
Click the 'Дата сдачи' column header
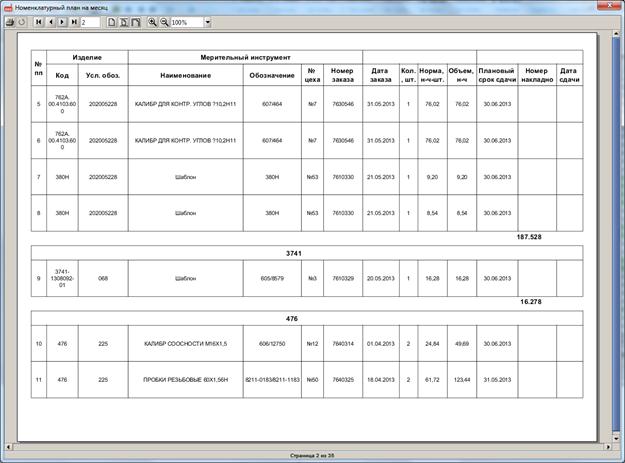pyautogui.click(x=569, y=75)
